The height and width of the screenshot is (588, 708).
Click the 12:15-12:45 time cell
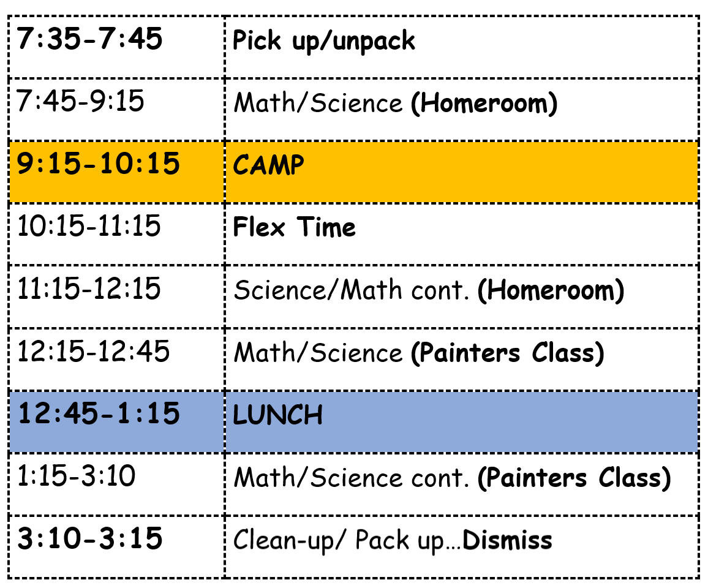[116, 360]
